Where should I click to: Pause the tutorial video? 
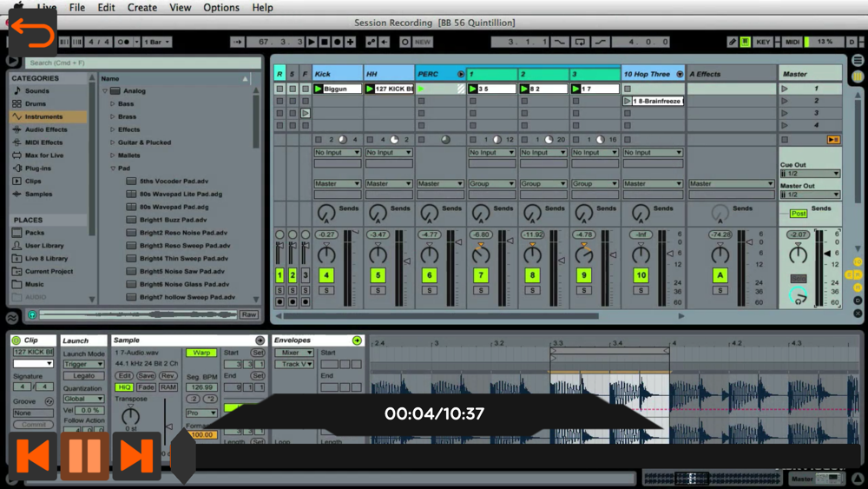click(x=85, y=456)
